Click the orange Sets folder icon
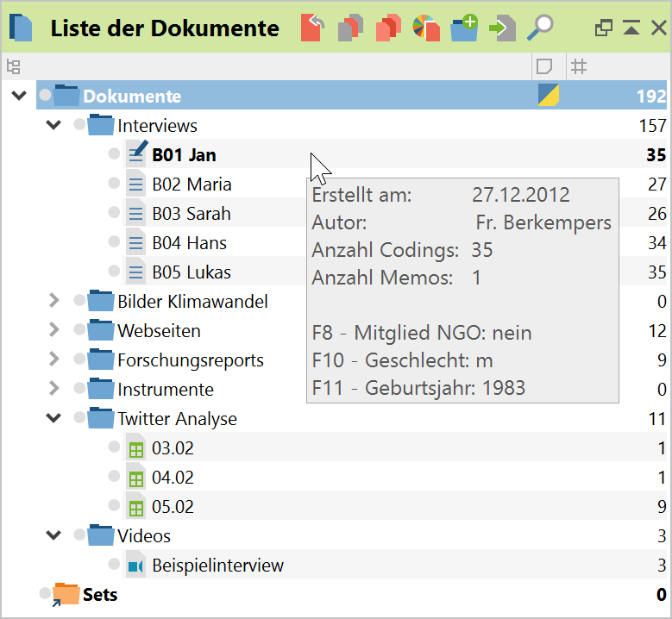This screenshot has width=672, height=619. coord(66,594)
